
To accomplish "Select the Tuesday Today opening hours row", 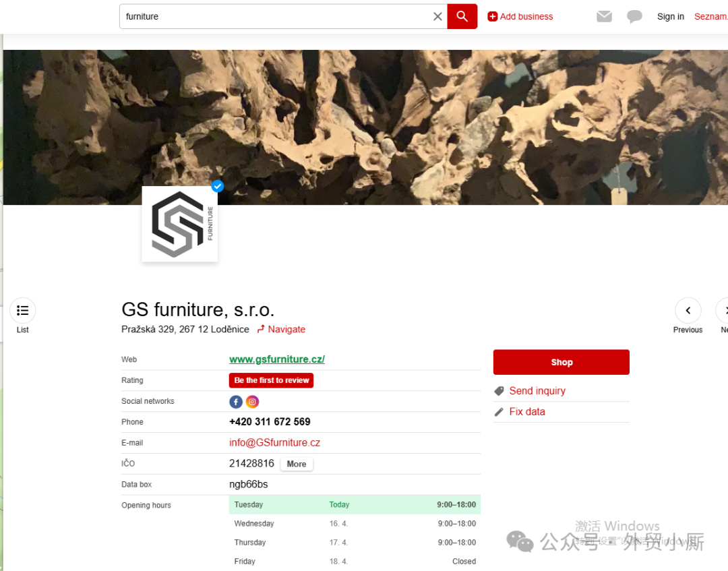I will click(x=355, y=505).
